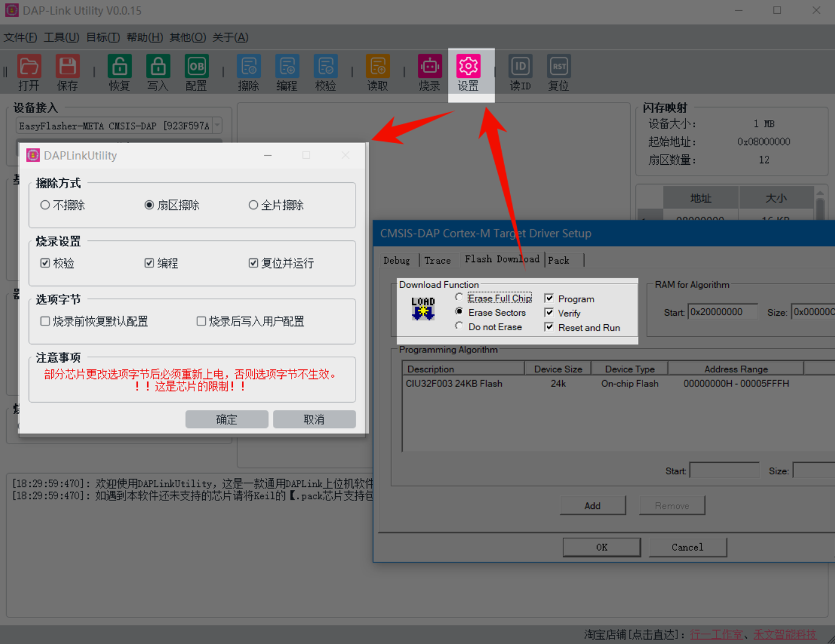Open 设置 (Settings) gear icon

[x=468, y=66]
